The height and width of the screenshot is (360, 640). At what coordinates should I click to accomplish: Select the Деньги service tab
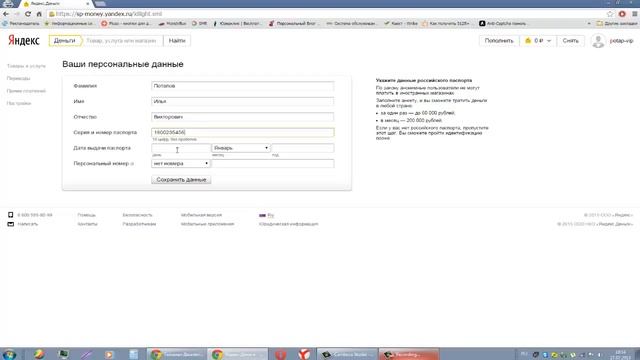pos(64,41)
